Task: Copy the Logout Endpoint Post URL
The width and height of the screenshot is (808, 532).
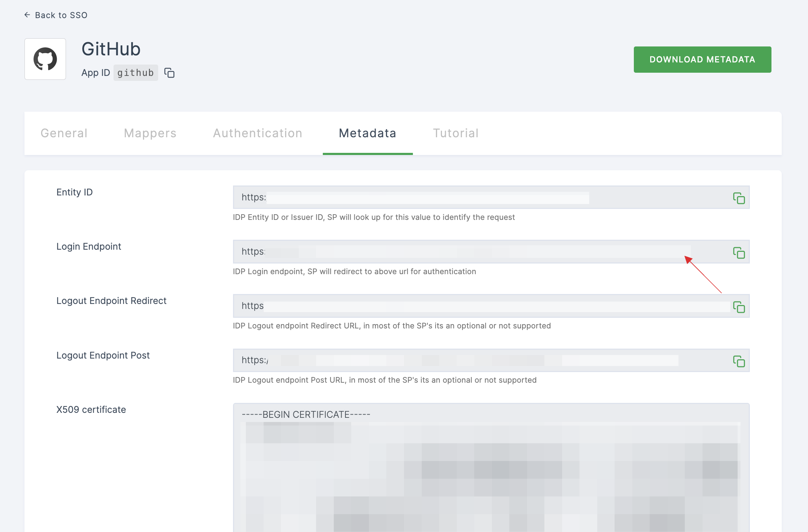Action: tap(739, 361)
